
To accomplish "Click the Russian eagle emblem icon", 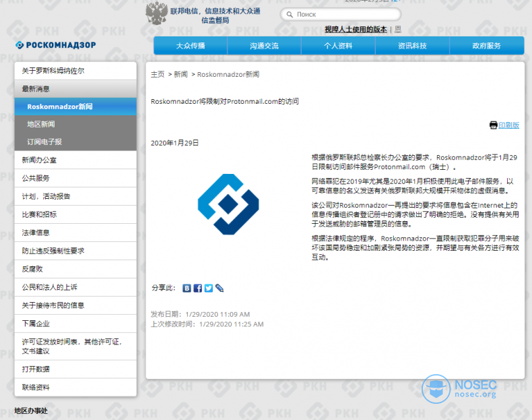I will 156,13.
